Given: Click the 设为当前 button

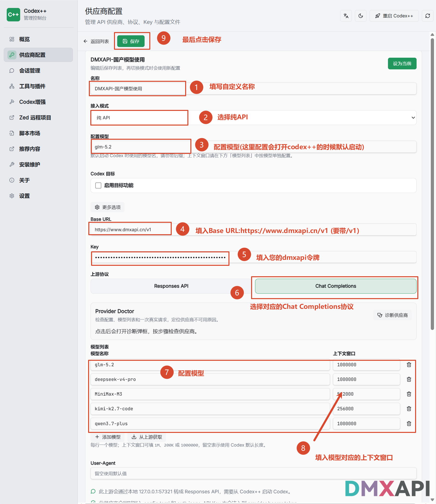Looking at the screenshot, I should click(402, 64).
